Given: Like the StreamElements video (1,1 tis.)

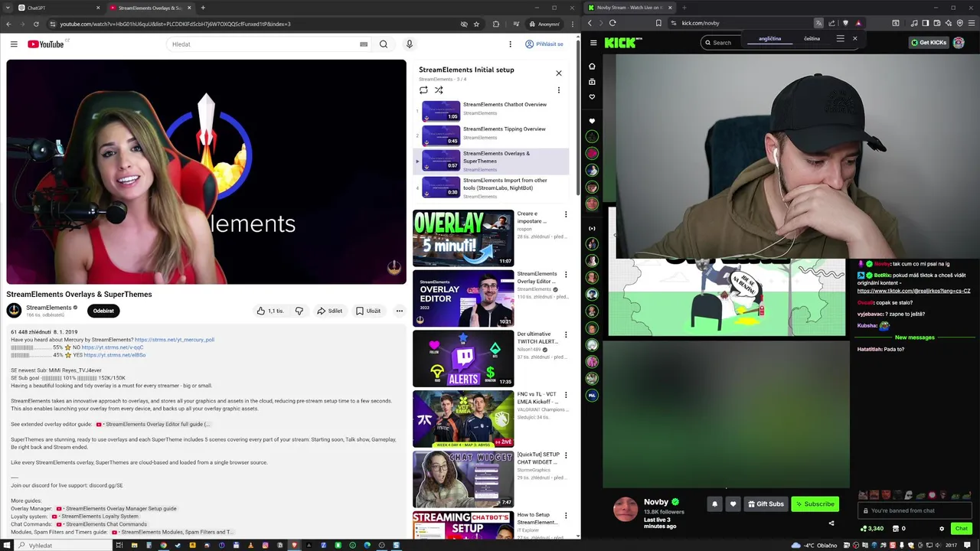Looking at the screenshot, I should pyautogui.click(x=270, y=311).
